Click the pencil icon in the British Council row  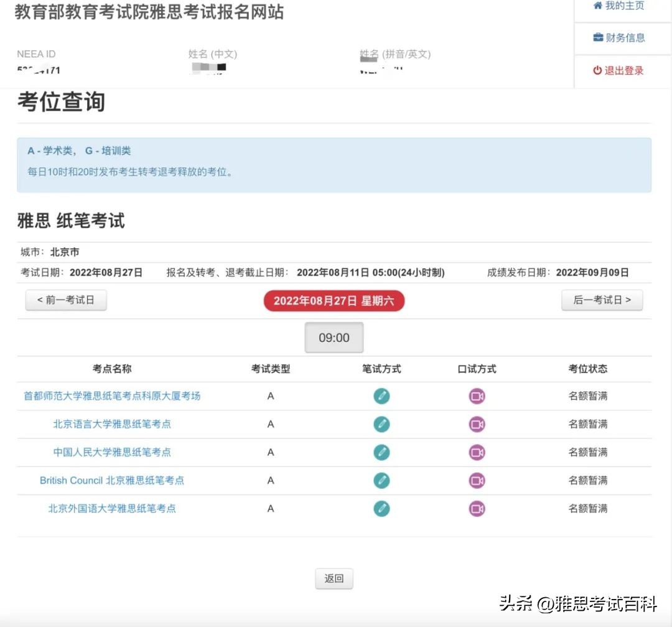381,480
